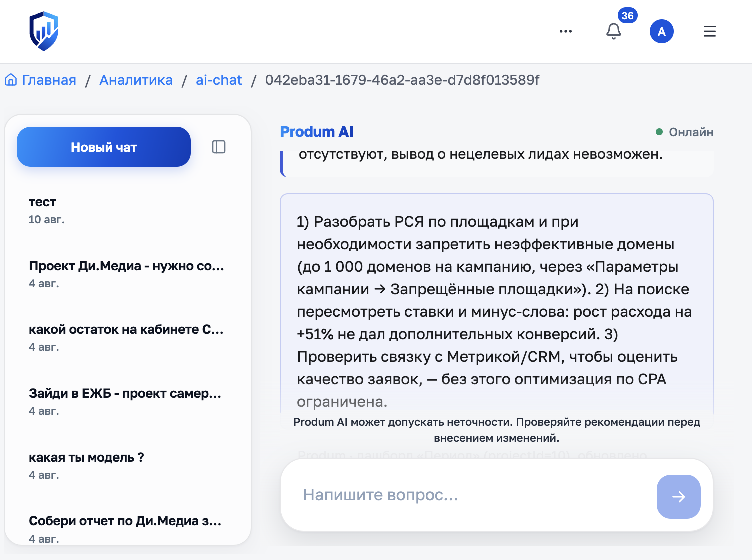Send message with the arrow button
This screenshot has height=560, width=752.
(x=679, y=496)
